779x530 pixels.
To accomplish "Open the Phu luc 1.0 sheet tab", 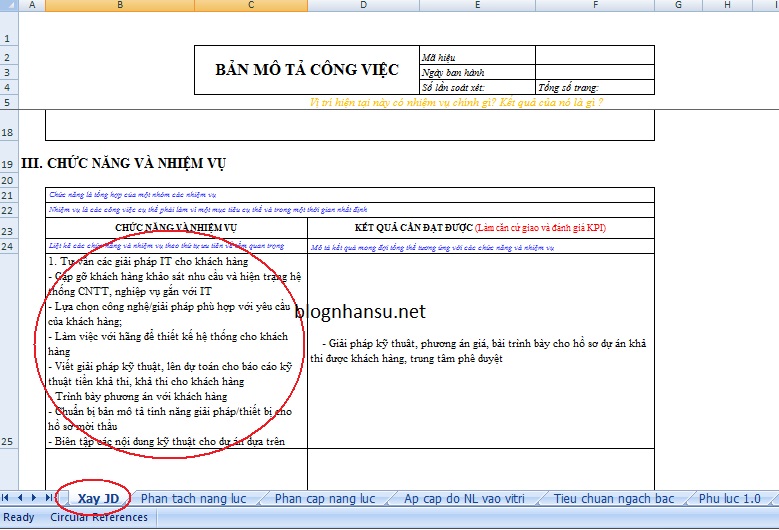I will click(x=729, y=498).
